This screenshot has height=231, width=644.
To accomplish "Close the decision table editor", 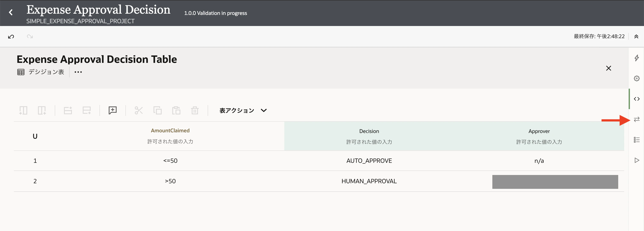I will (x=608, y=68).
